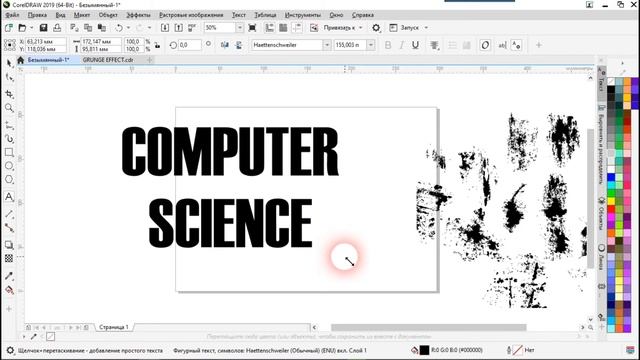Select the Ellipse tool

(9, 166)
